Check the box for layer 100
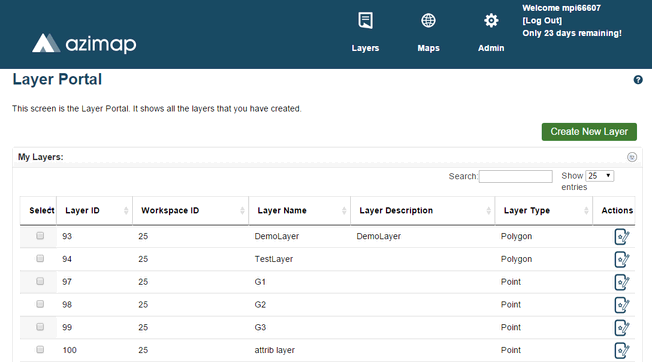Image resolution: width=652 pixels, height=362 pixels. 40,350
